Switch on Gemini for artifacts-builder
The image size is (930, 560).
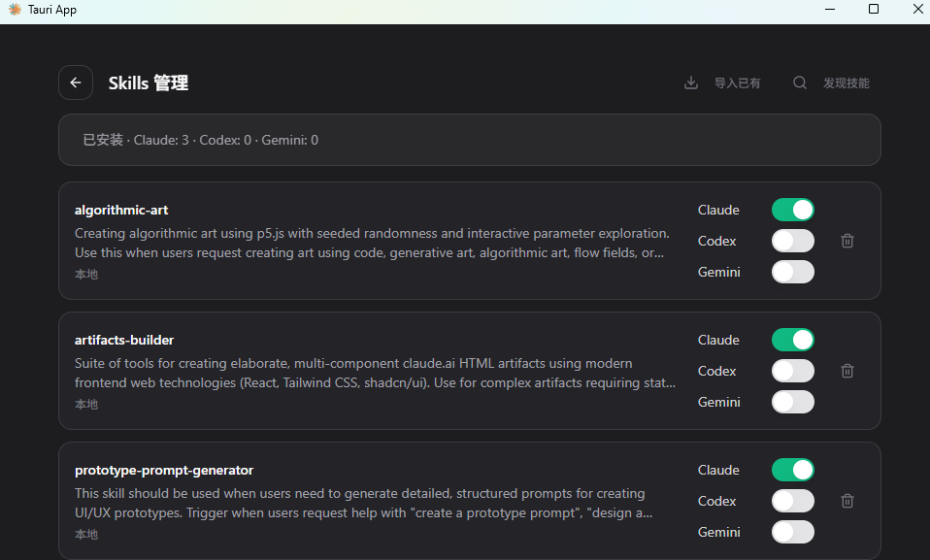coord(792,402)
